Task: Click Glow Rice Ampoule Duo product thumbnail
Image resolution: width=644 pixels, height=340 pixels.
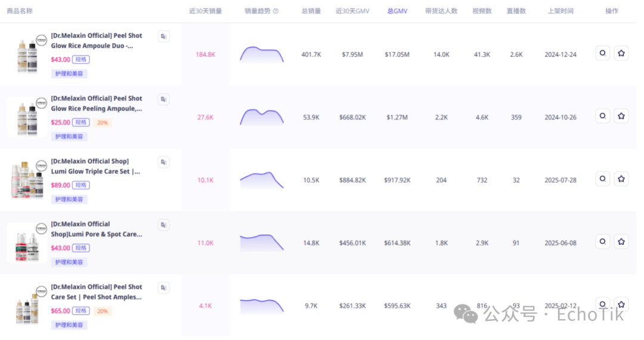Action: click(27, 55)
